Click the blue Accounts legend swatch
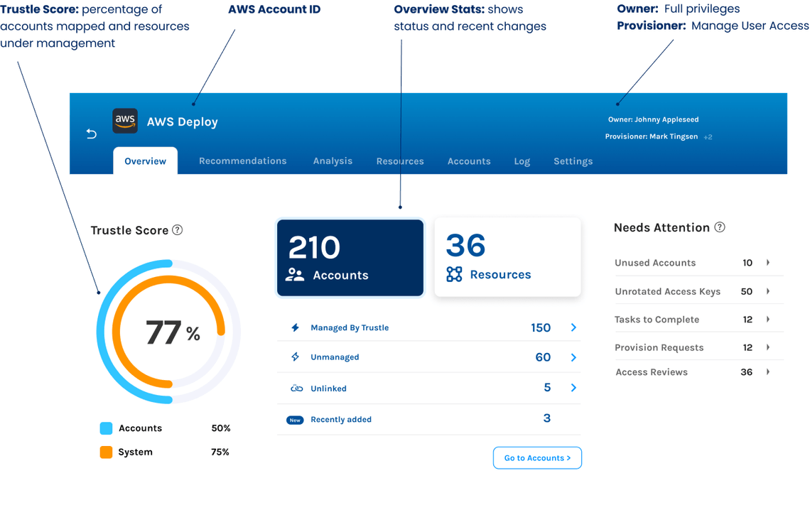810x532 pixels. click(x=106, y=428)
